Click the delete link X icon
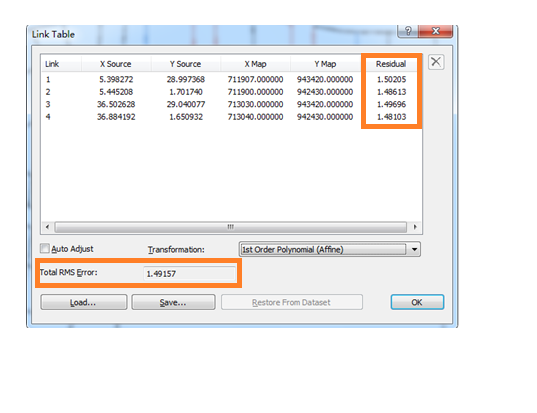Screen dimensions: 537x413 coord(436,62)
